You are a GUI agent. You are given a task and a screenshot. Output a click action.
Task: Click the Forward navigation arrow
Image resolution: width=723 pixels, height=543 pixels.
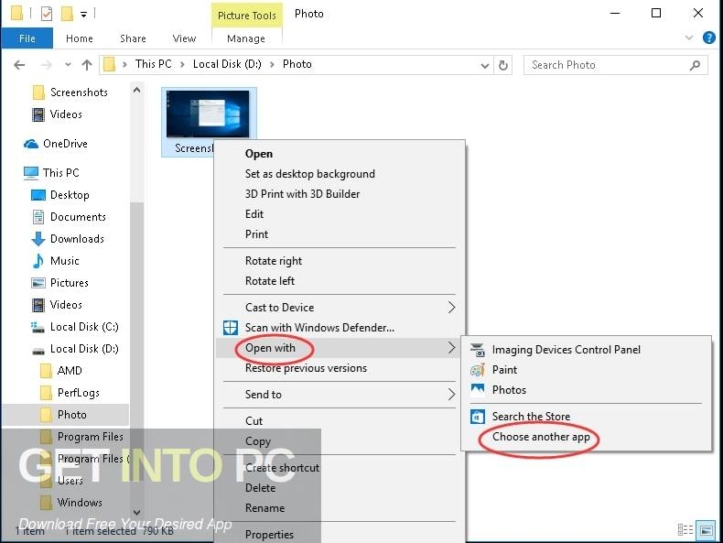(47, 65)
